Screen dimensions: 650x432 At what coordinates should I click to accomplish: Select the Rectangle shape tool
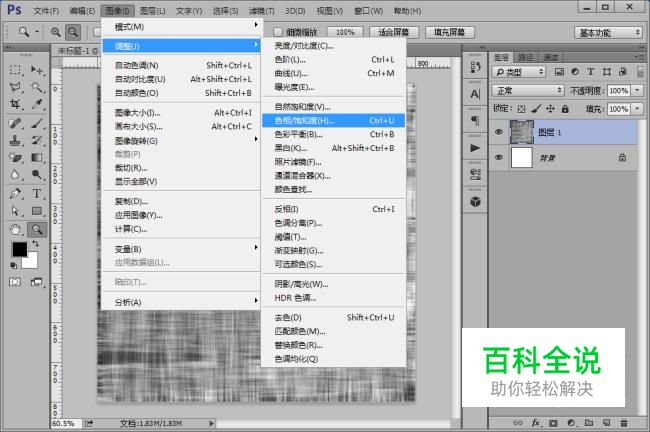pyautogui.click(x=37, y=211)
